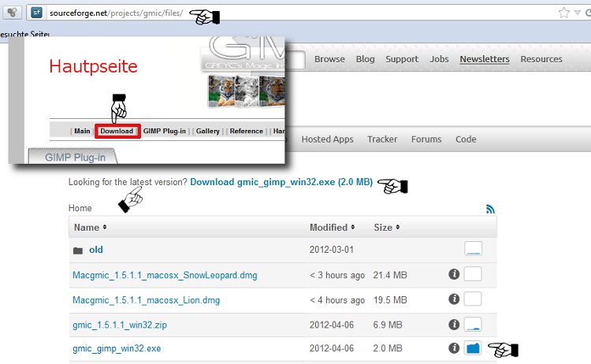Switch to the Tracker tab

tap(382, 139)
